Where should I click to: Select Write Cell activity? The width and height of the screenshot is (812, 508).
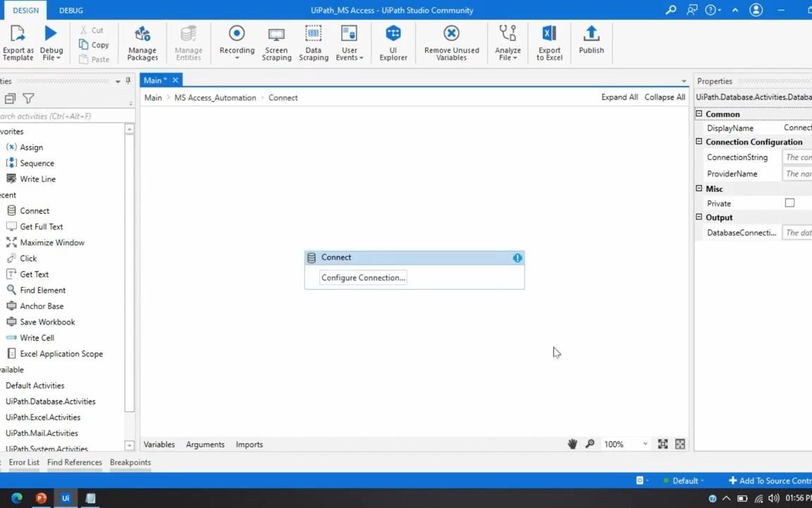click(x=30, y=337)
